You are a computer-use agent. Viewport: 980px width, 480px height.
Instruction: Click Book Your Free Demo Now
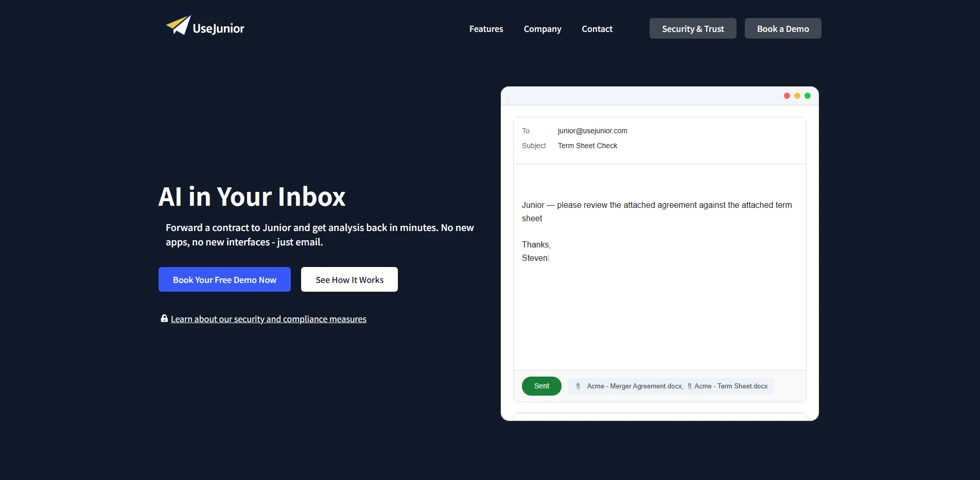(224, 279)
